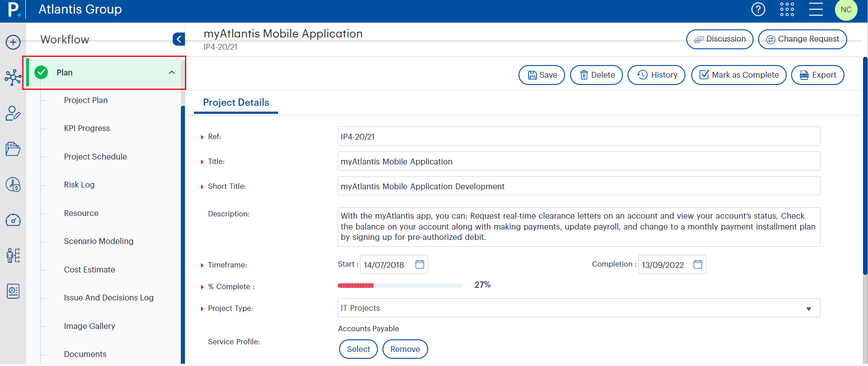Switch to the Project Details tab

click(x=236, y=103)
